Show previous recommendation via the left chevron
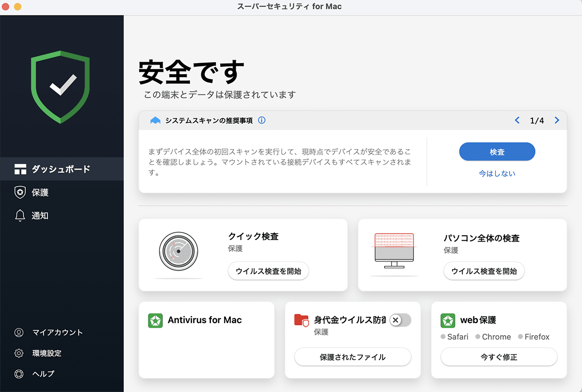 coord(517,120)
